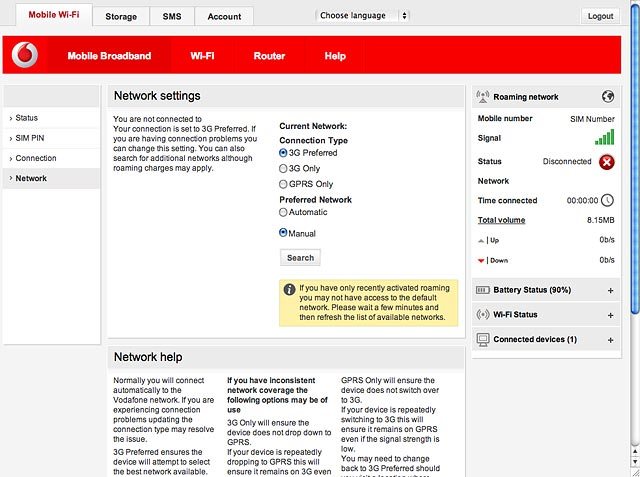640x477 pixels.
Task: Click the Roaming network header label
Action: [526, 97]
